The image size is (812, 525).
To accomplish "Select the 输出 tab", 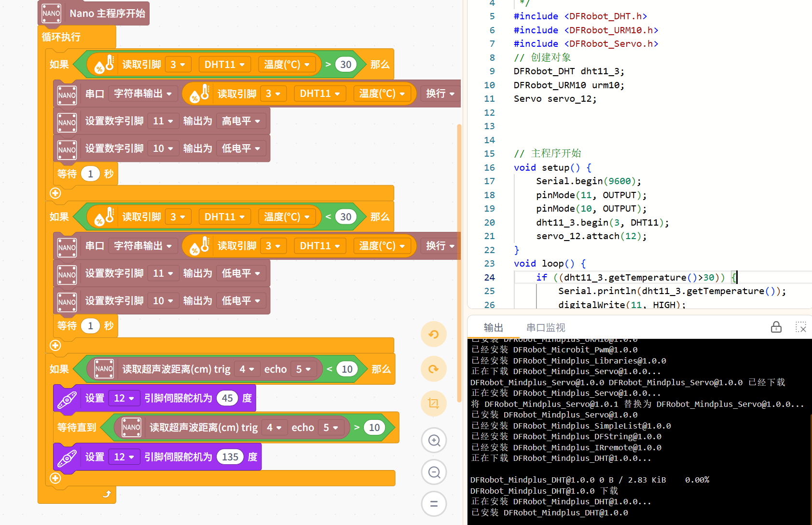I will coord(493,327).
